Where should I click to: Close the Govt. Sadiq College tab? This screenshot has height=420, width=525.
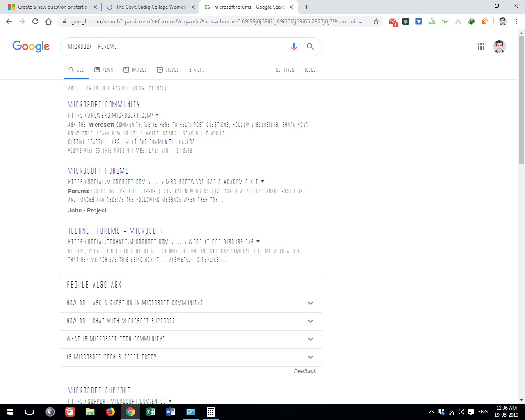click(193, 7)
